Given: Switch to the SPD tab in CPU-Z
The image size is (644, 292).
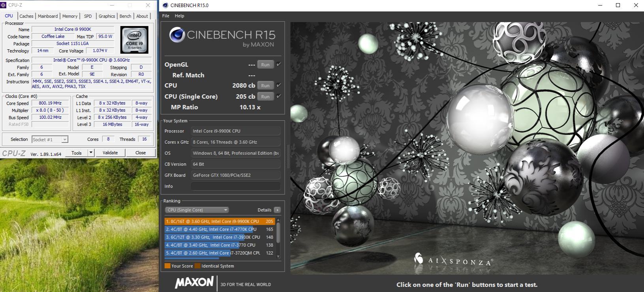Looking at the screenshot, I should 88,16.
